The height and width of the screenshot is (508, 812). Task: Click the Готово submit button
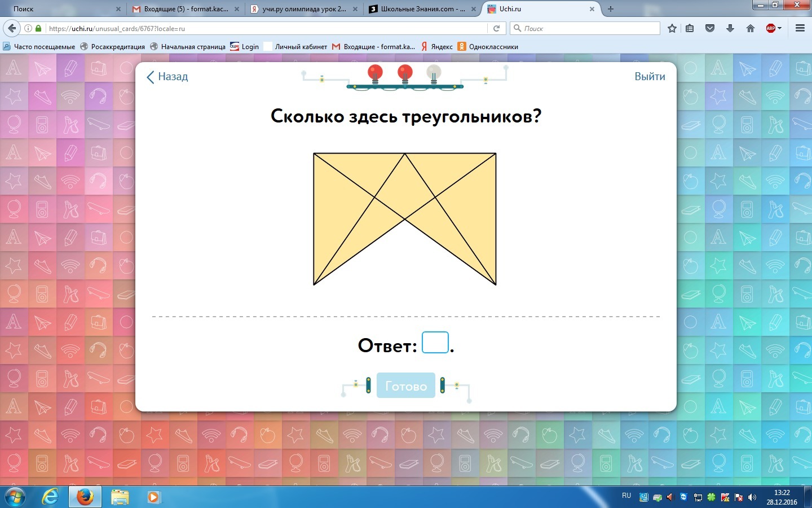pos(406,386)
